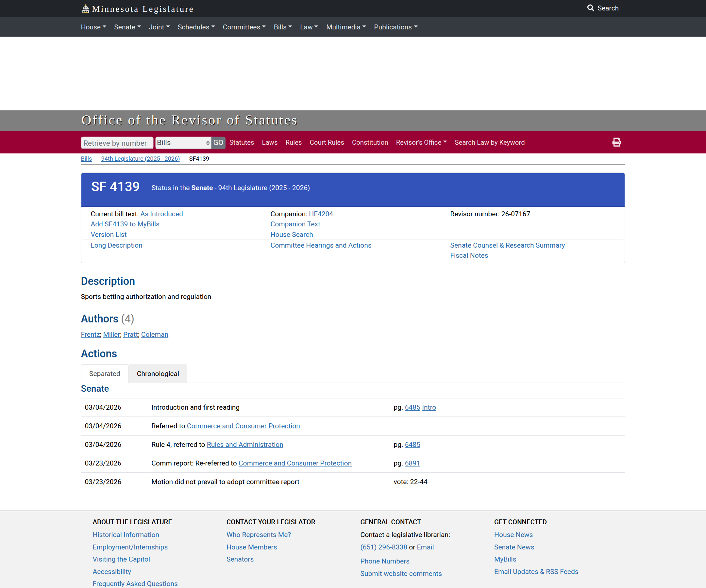706x588 pixels.
Task: Open the Version List link
Action: (109, 234)
